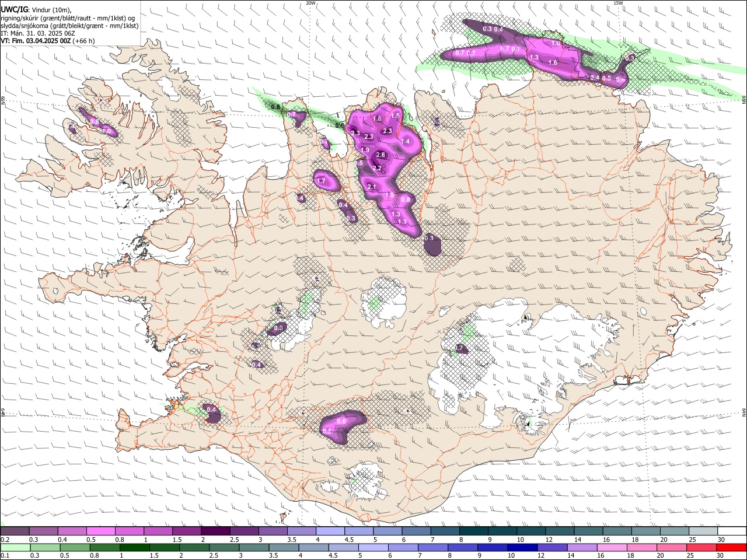Click the 2.8 precipitation value on the map
747x560 pixels.
click(x=381, y=155)
